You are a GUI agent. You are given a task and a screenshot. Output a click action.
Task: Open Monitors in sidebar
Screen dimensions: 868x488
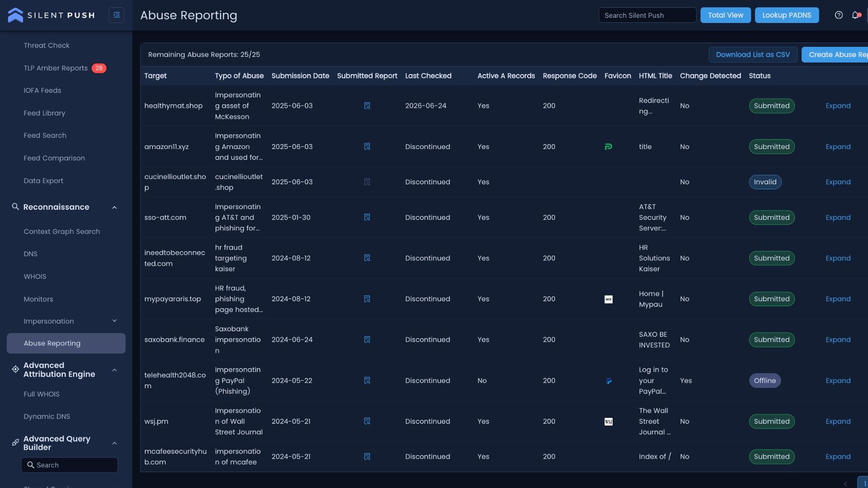(x=38, y=299)
